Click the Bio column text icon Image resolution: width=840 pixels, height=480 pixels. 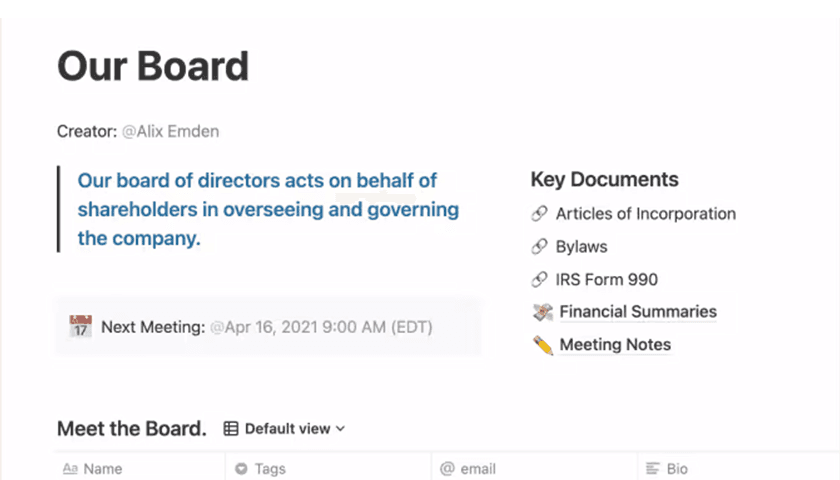(x=653, y=469)
